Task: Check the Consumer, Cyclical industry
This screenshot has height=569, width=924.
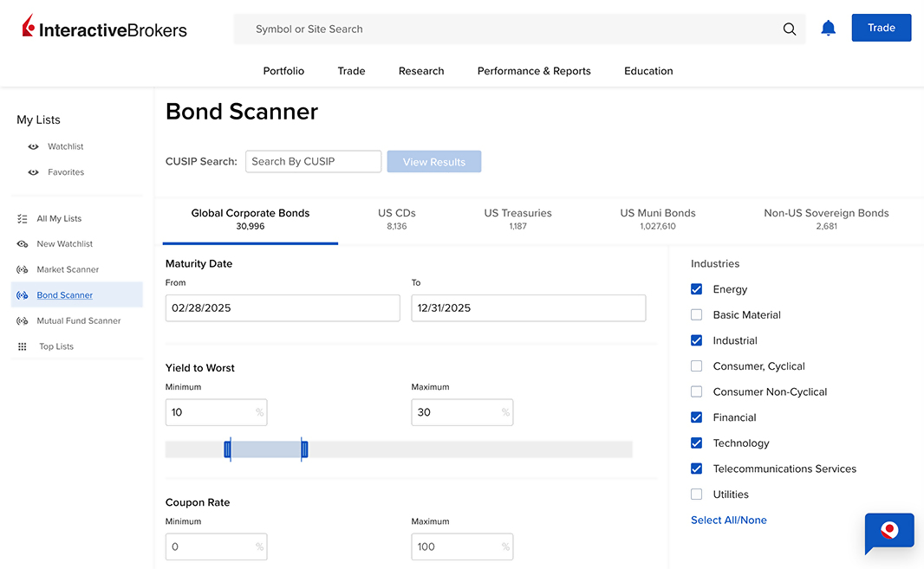Action: [696, 365]
